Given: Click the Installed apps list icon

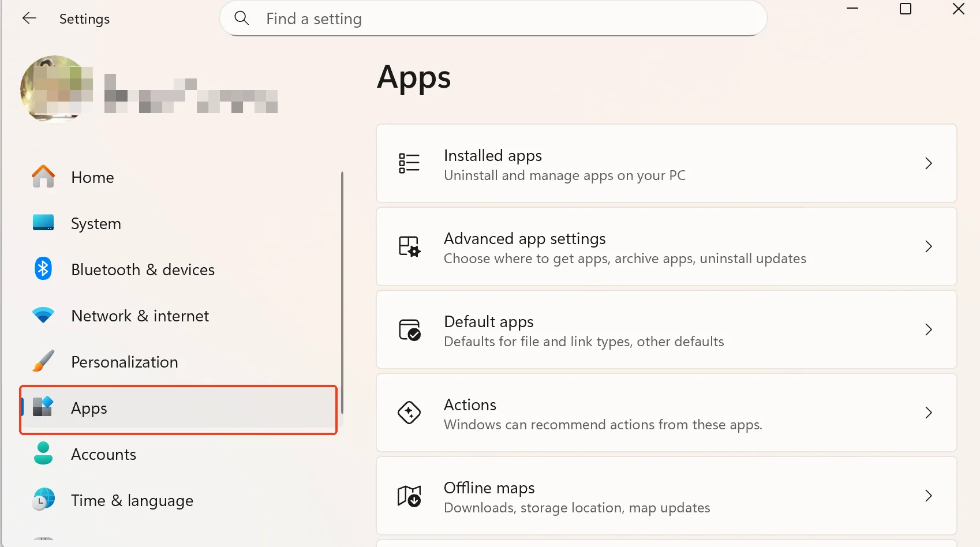Looking at the screenshot, I should pos(408,163).
